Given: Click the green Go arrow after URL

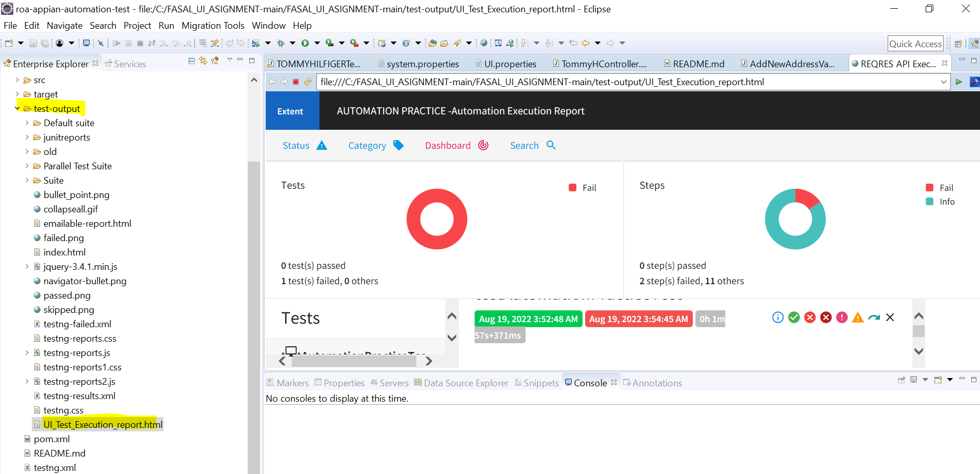Looking at the screenshot, I should 959,82.
